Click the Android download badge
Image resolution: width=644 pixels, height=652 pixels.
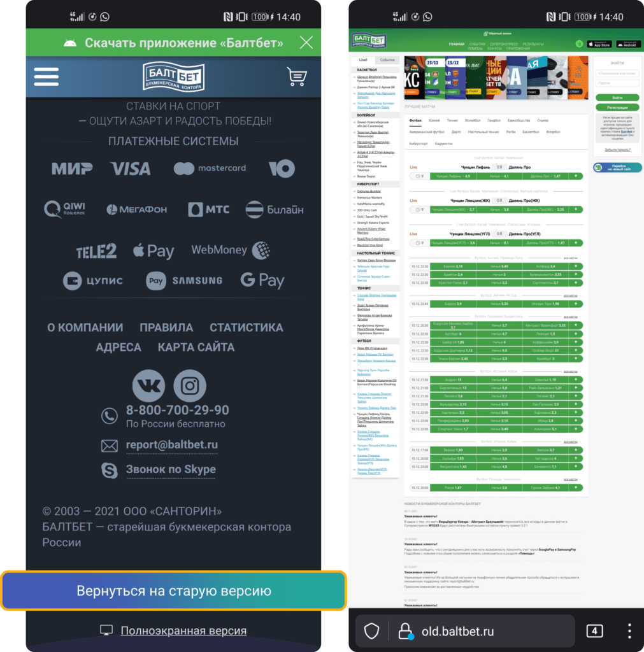[x=629, y=45]
